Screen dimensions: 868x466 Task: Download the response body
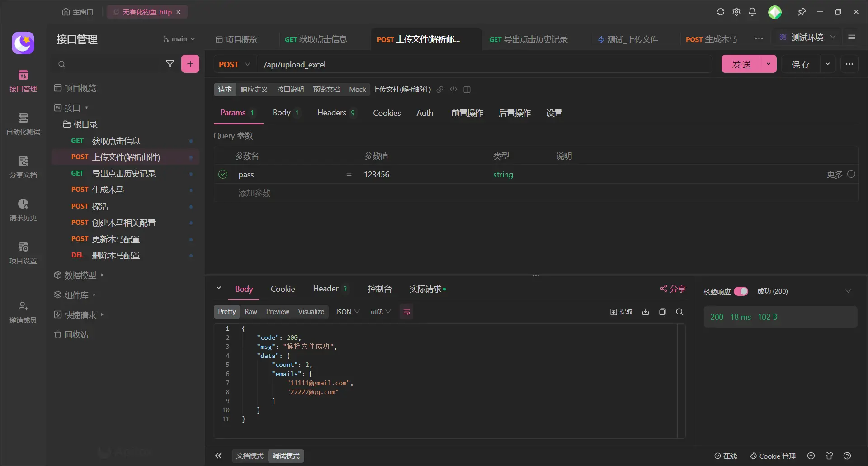click(646, 312)
